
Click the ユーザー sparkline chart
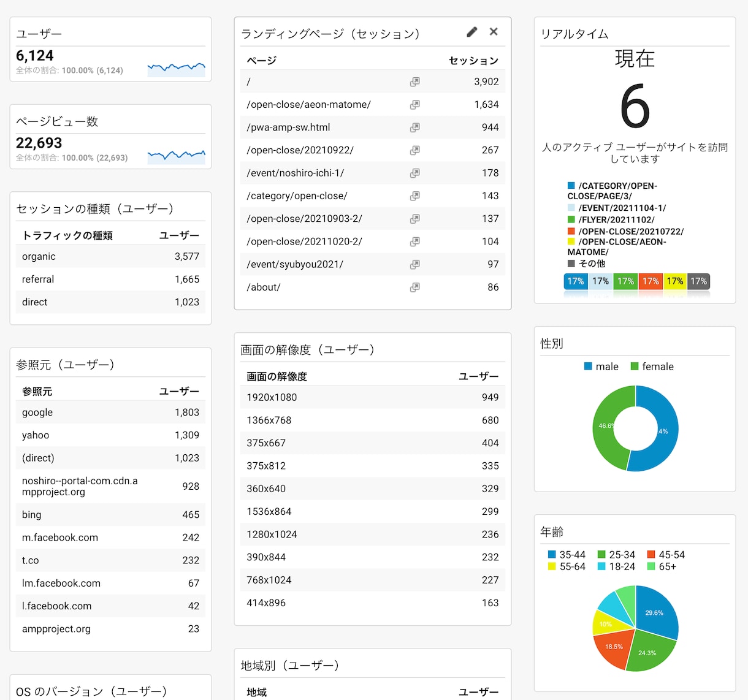click(x=177, y=68)
